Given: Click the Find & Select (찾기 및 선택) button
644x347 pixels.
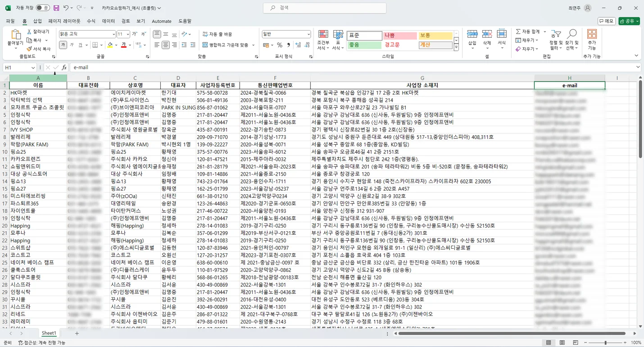Looking at the screenshot, I should coord(572,40).
